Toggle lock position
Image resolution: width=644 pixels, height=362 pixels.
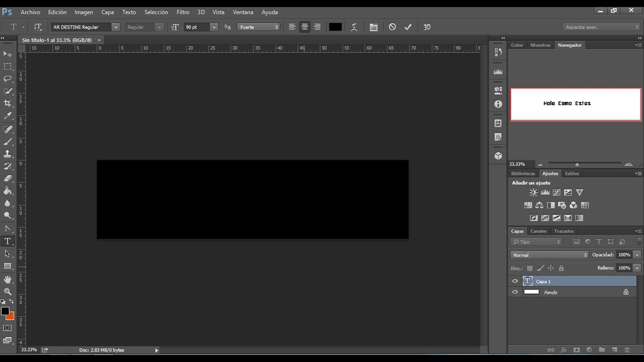(551, 268)
